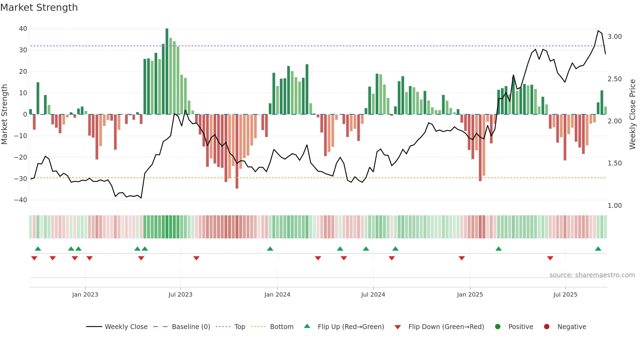Click the 1.00 price axis label
Image resolution: width=644 pixels, height=362 pixels.
614,205
